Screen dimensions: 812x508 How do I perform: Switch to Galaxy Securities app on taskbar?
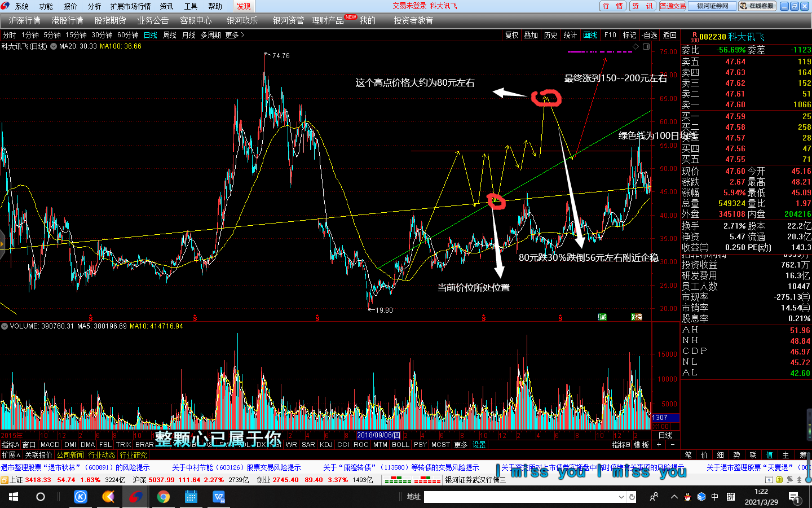[x=136, y=497]
